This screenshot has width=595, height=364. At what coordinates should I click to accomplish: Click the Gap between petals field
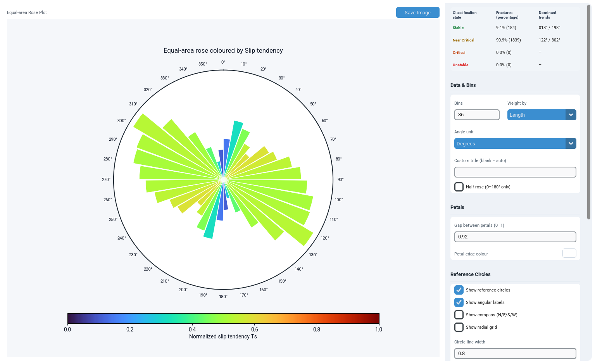pyautogui.click(x=515, y=237)
